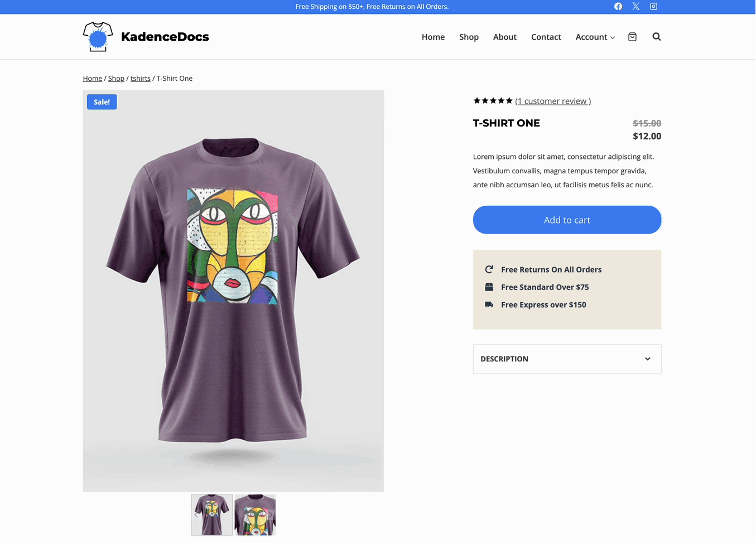This screenshot has width=756, height=543.
Task: Open the search magnifier icon
Action: click(657, 37)
